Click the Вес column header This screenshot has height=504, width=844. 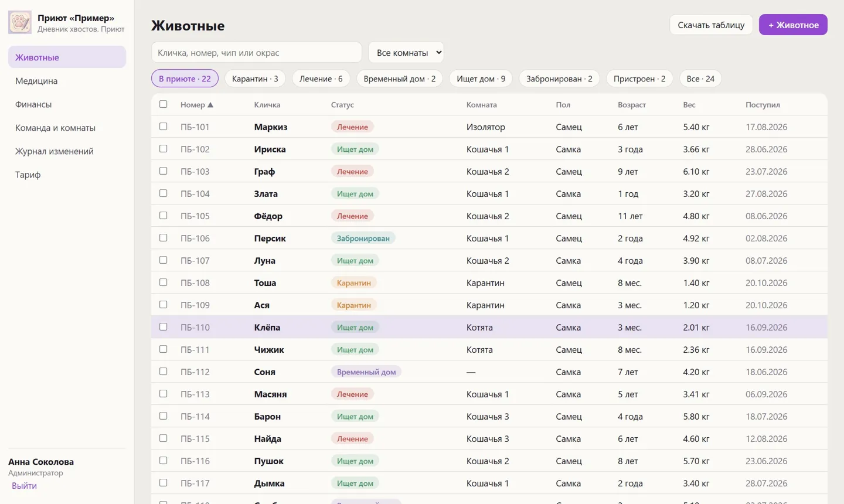[x=689, y=105]
